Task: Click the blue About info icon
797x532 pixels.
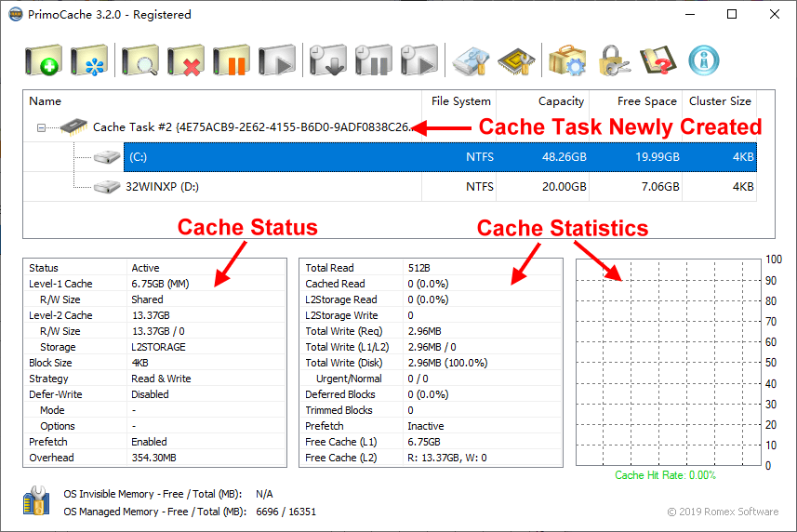Action: click(704, 60)
